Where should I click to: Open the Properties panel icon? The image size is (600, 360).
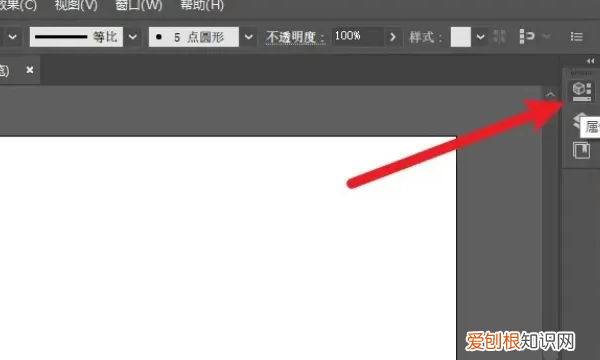point(582,91)
